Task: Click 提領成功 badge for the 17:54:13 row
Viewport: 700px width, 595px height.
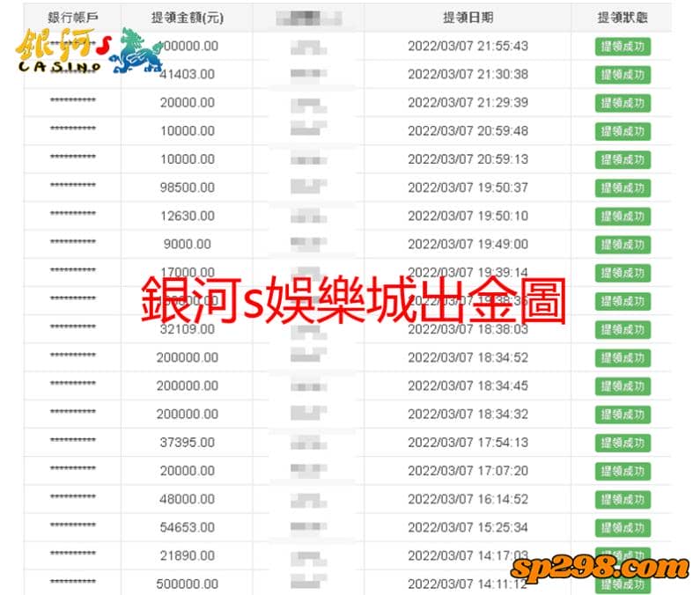Action: pyautogui.click(x=623, y=444)
